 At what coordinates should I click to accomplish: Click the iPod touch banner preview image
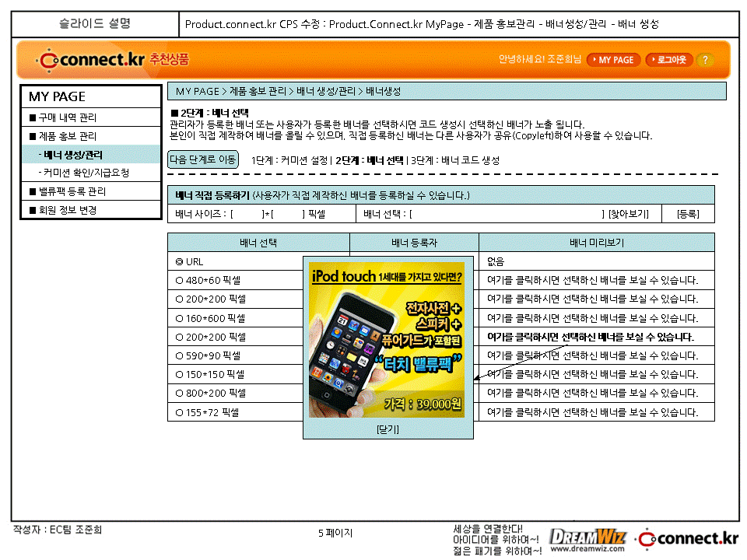coord(387,340)
